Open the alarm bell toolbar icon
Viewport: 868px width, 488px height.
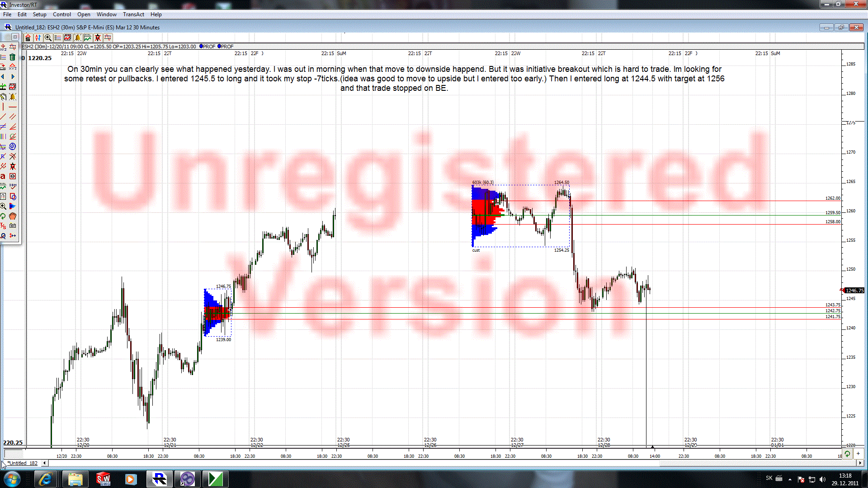coord(78,38)
